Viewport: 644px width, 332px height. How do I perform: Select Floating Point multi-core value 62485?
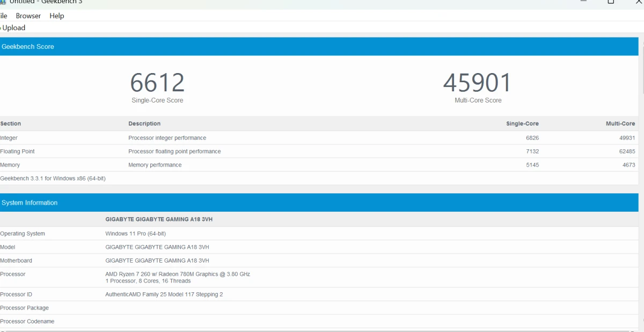pos(627,151)
